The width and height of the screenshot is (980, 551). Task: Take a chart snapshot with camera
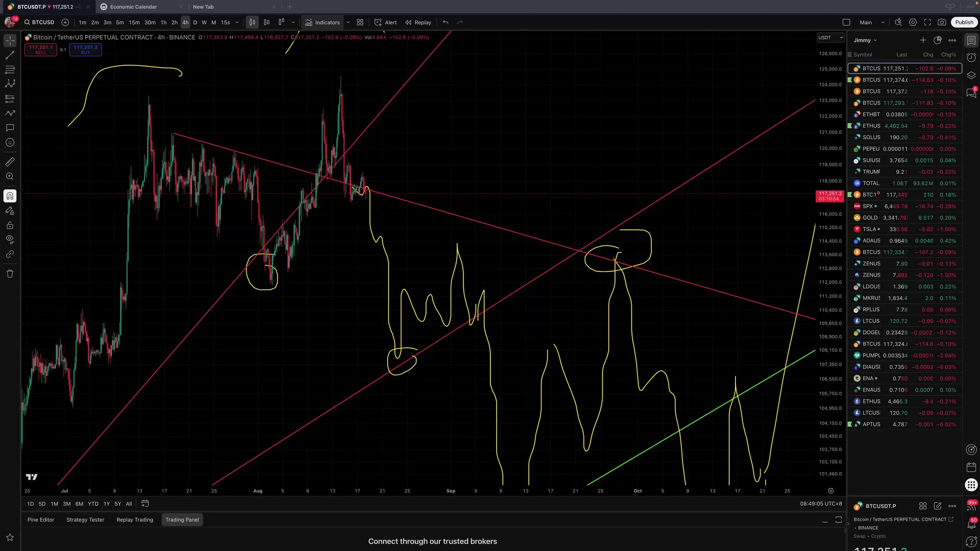[942, 22]
